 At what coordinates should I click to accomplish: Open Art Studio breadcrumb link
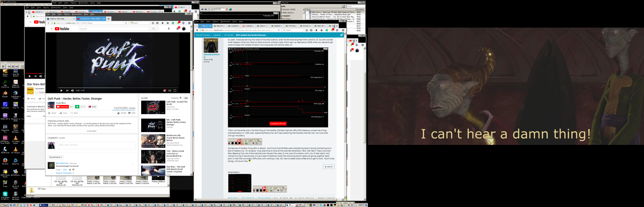(x=229, y=35)
